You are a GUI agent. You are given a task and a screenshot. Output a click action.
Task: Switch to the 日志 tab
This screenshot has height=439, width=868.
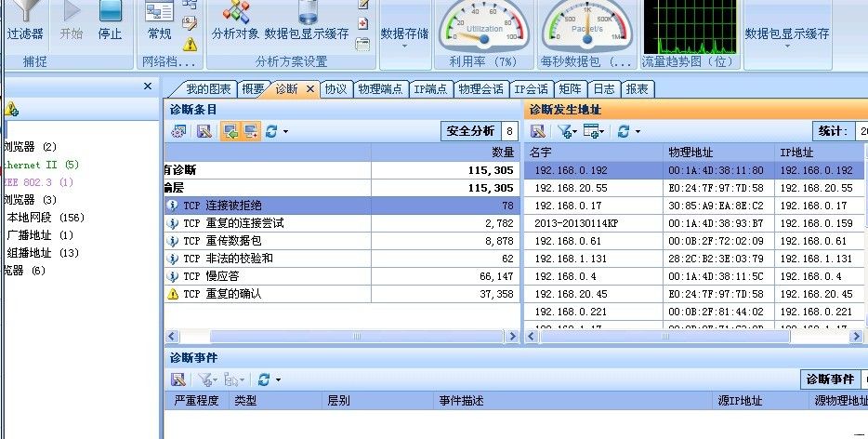[x=604, y=88]
